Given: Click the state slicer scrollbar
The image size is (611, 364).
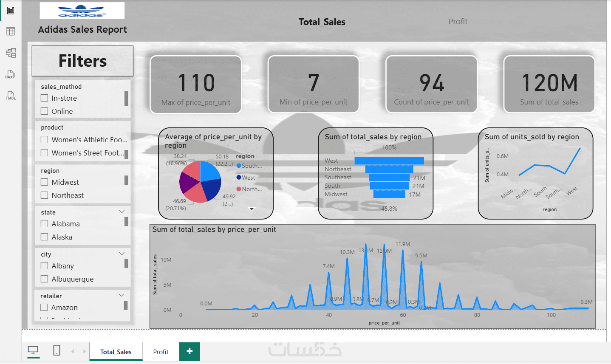Looking at the screenshot, I should [x=126, y=222].
